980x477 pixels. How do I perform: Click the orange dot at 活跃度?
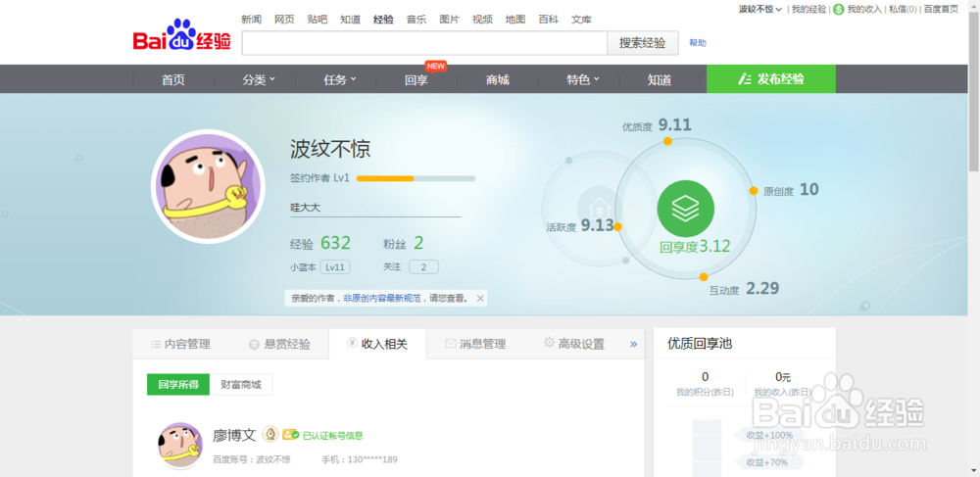click(x=617, y=226)
